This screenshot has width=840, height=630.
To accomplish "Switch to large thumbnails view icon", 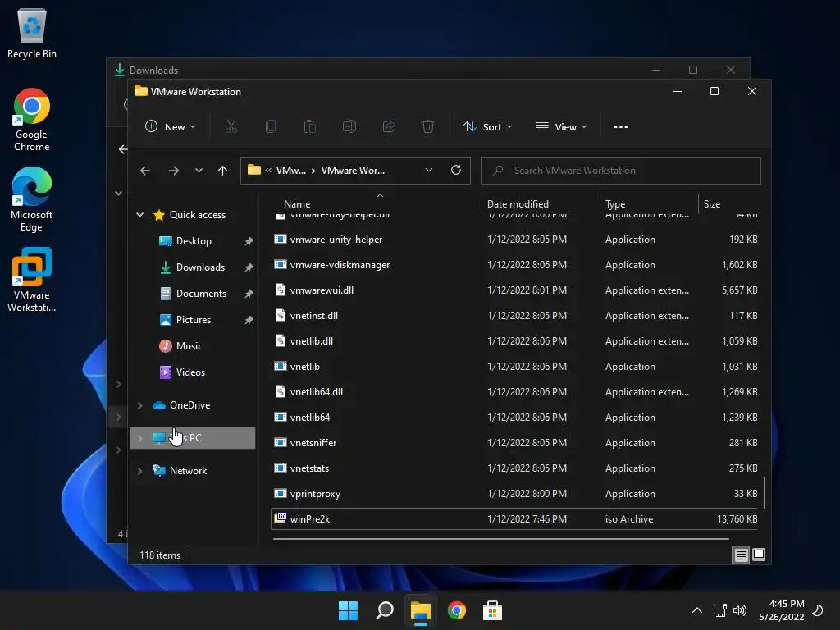I will click(x=759, y=555).
